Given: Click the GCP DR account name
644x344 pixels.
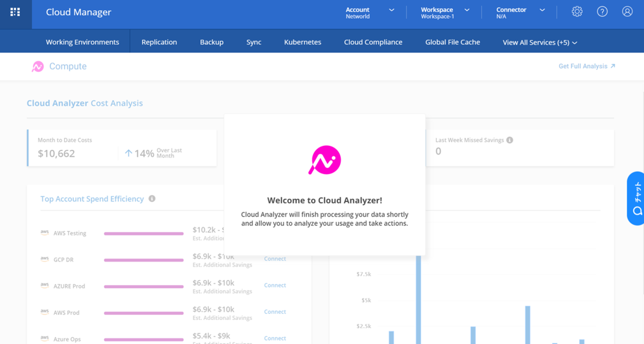Looking at the screenshot, I should (x=63, y=259).
